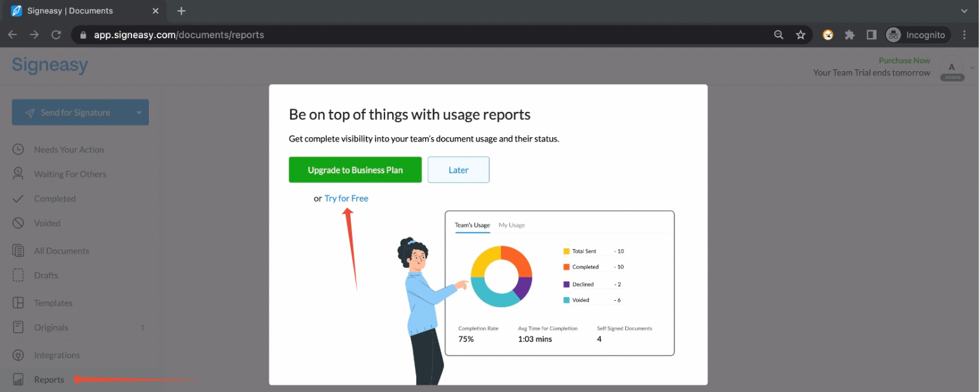
Task: Click the Completed checkmark icon
Action: click(x=19, y=199)
